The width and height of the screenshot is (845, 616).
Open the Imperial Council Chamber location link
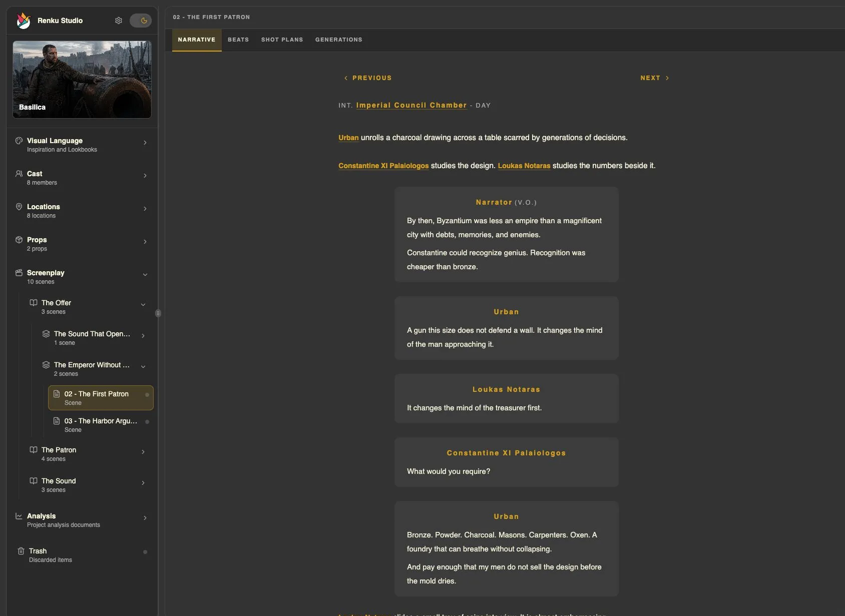click(411, 105)
